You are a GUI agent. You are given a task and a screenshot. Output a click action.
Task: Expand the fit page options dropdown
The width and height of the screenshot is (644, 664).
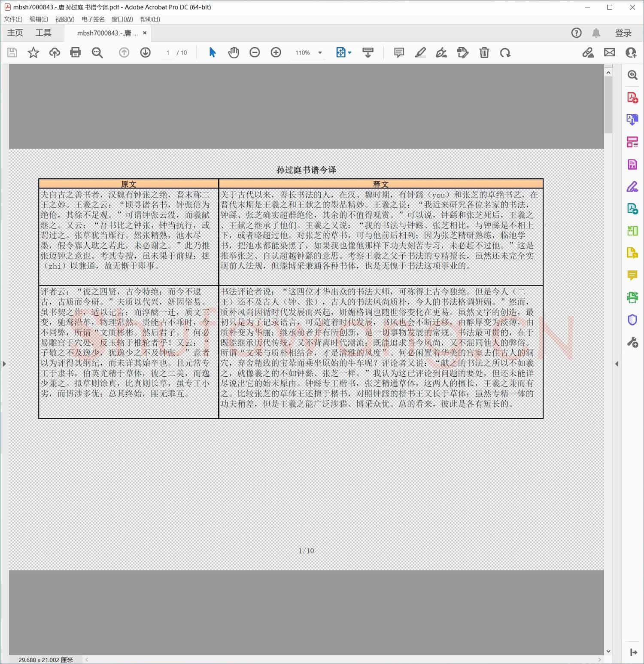point(349,52)
